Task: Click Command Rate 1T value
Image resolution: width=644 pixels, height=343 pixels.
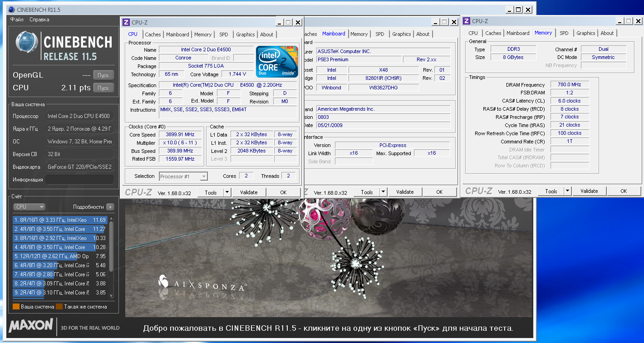Action: (x=570, y=141)
